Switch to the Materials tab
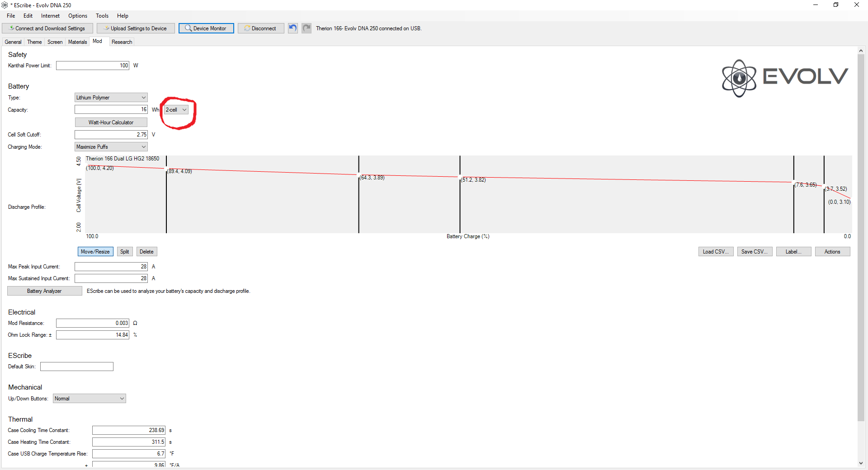The image size is (868, 470). (77, 42)
